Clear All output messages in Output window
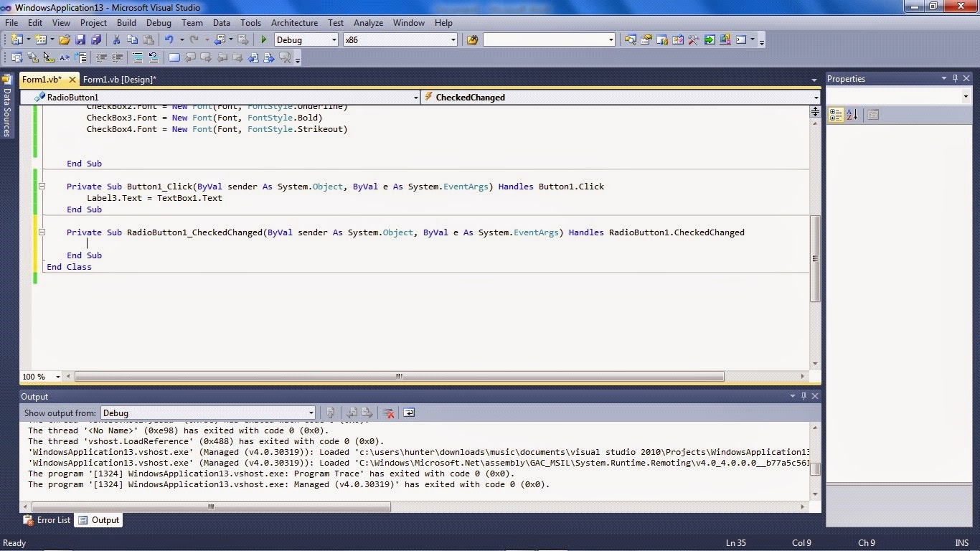This screenshot has width=980, height=551. point(389,413)
